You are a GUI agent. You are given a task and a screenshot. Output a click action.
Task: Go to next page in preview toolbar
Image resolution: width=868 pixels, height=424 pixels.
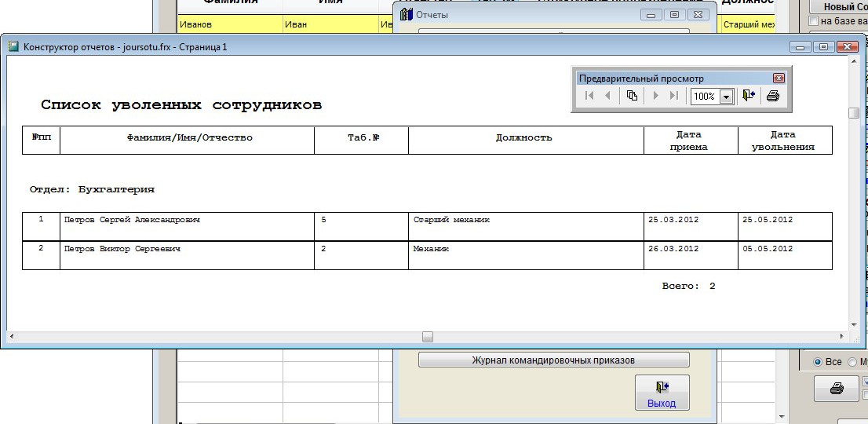pos(656,96)
